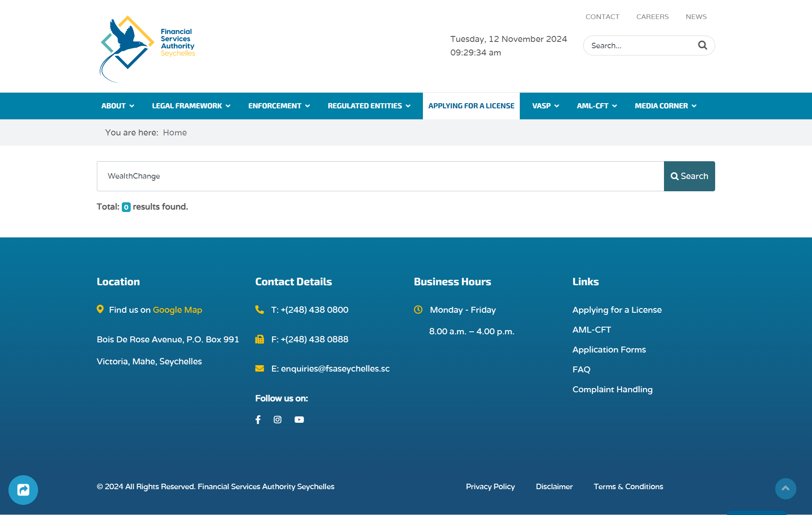
Task: Click the Bois De Rose Avenue address text
Action: [168, 339]
